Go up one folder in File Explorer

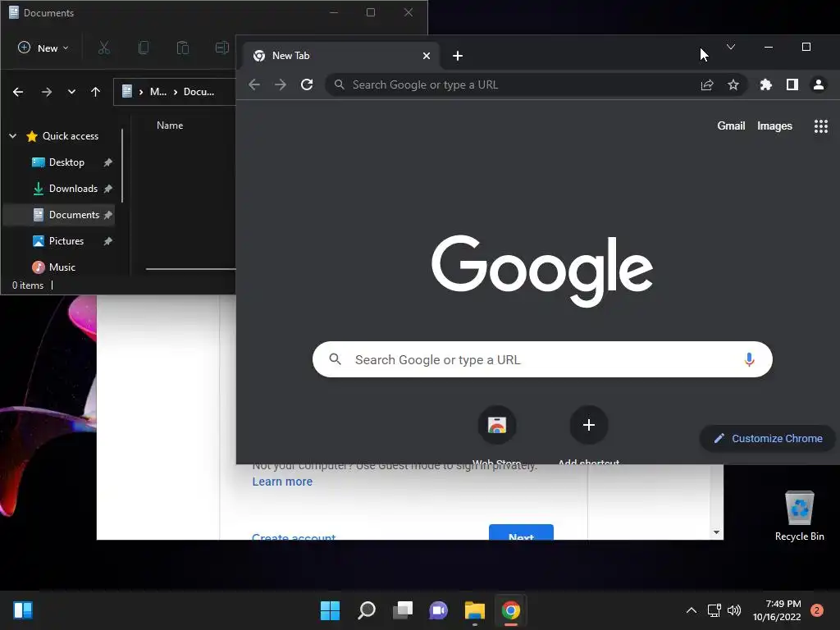coord(95,92)
